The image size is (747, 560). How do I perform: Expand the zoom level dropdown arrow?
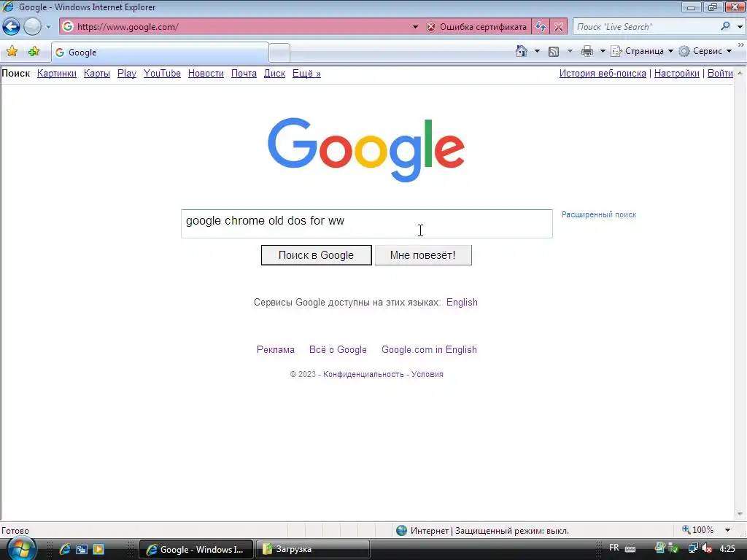coord(727,530)
